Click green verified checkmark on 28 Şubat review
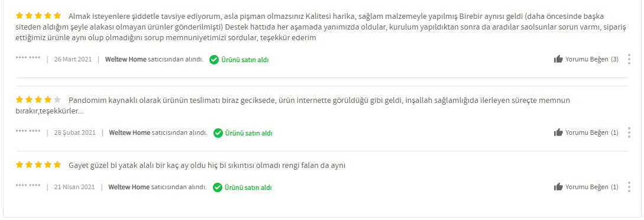Viewport: 644px width, 220px height. pyautogui.click(x=218, y=133)
